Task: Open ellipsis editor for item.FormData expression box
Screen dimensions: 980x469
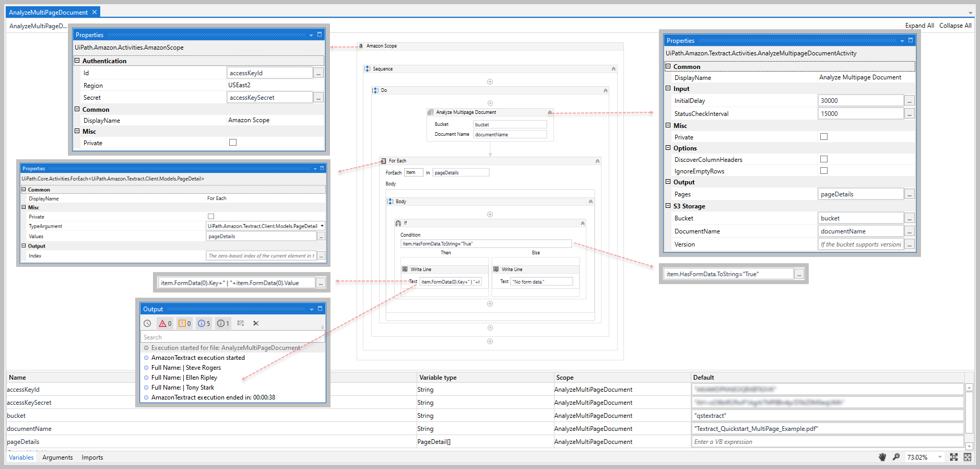Action: [321, 283]
